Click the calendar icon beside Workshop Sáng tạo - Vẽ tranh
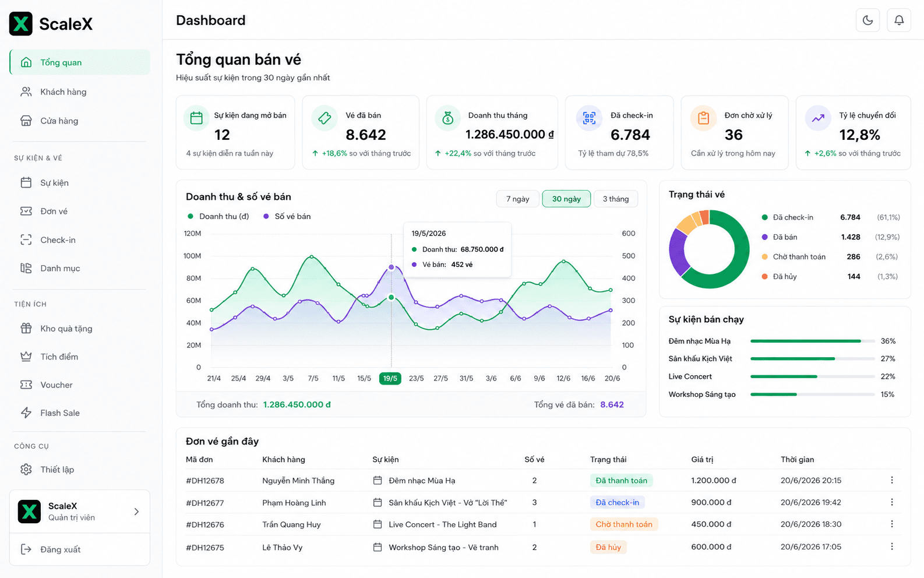924x578 pixels. 378,547
